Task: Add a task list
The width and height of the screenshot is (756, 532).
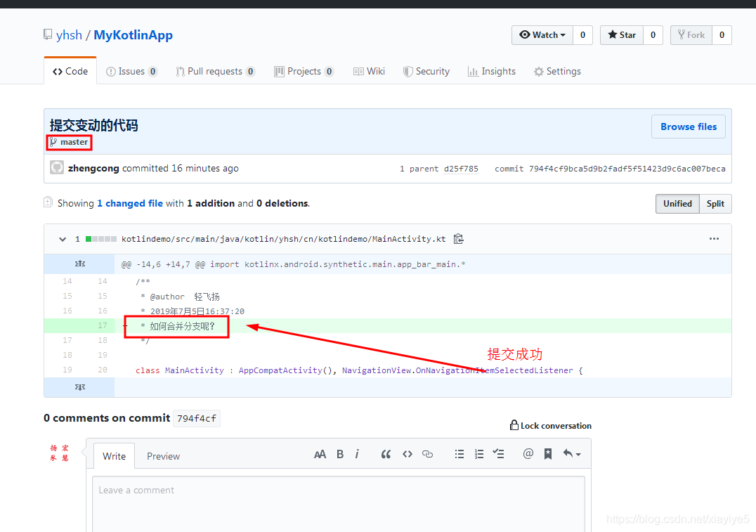Action: coord(499,454)
